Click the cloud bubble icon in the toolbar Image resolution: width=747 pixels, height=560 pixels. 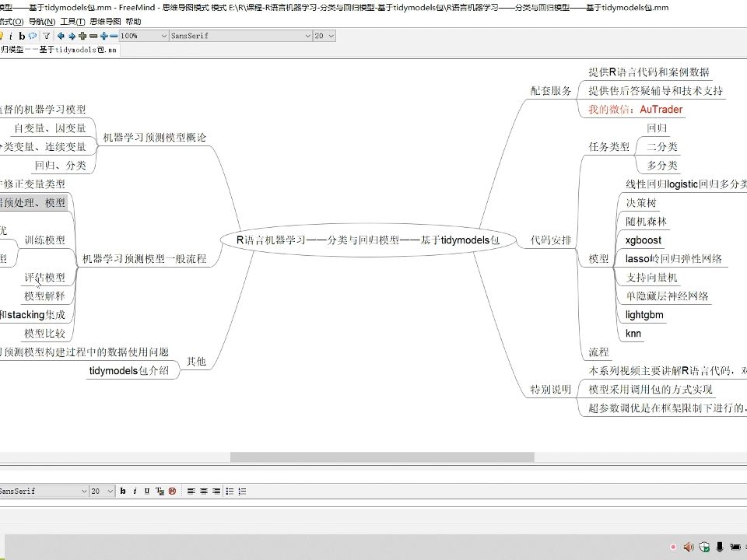(33, 36)
